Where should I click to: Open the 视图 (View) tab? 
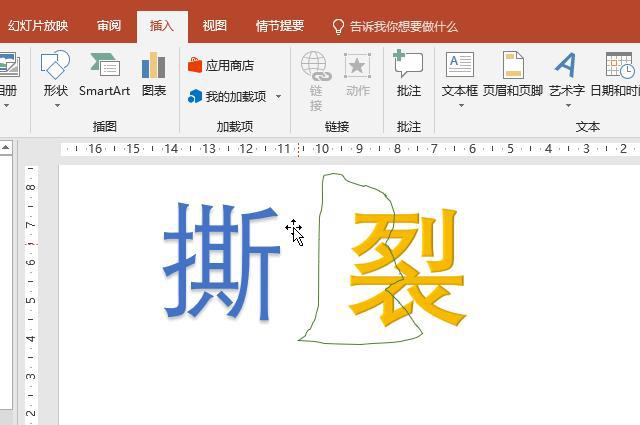tap(214, 26)
